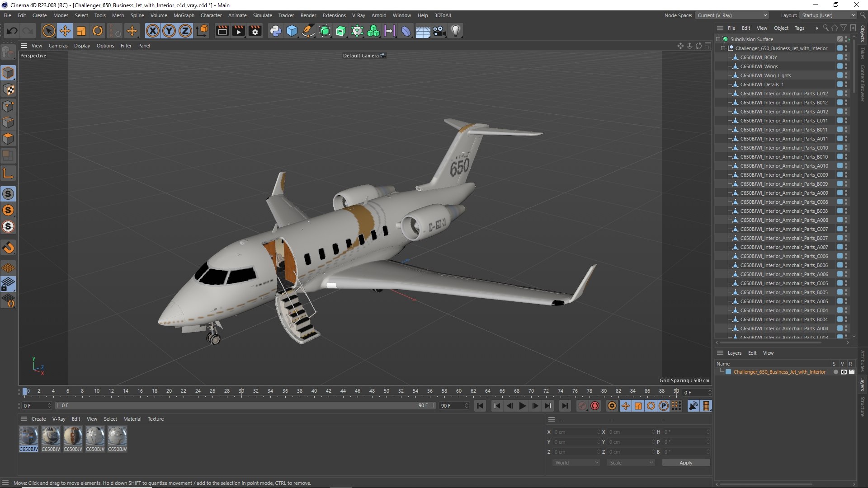Toggle Z axis lock
Screen dimensions: 868x488
point(185,31)
